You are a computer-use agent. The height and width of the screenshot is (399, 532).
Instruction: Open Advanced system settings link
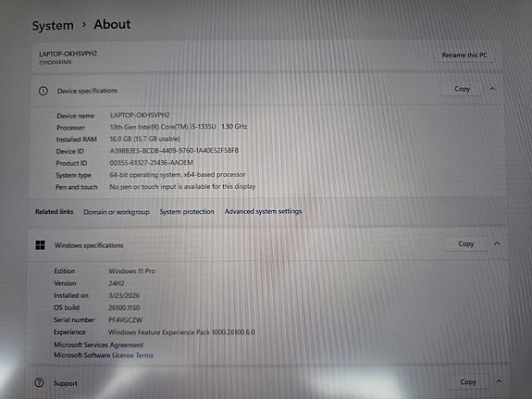point(263,211)
